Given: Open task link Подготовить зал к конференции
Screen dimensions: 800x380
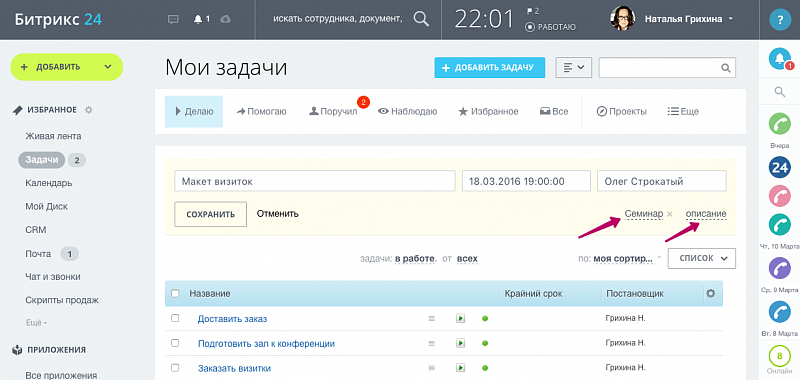Looking at the screenshot, I should tap(266, 343).
